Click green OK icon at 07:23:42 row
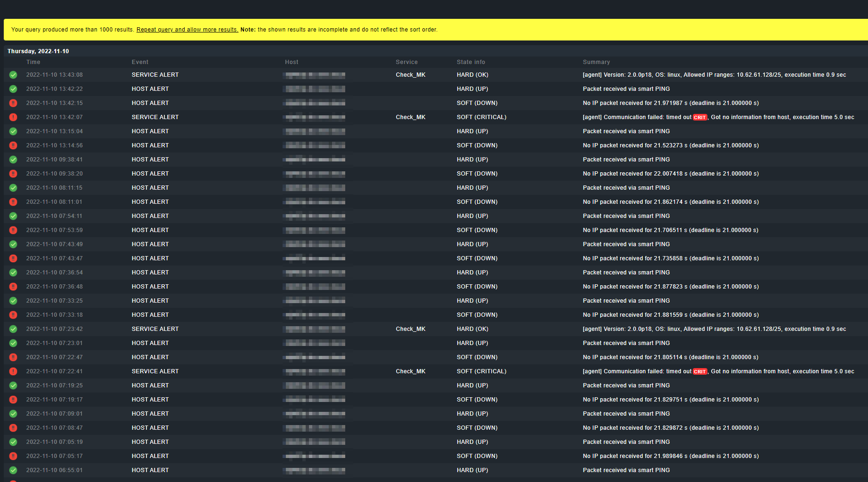Screen dimensions: 868x482 13,329
